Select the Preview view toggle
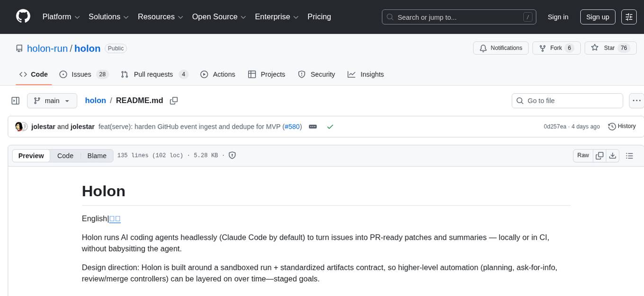This screenshot has height=296, width=644. pyautogui.click(x=31, y=156)
